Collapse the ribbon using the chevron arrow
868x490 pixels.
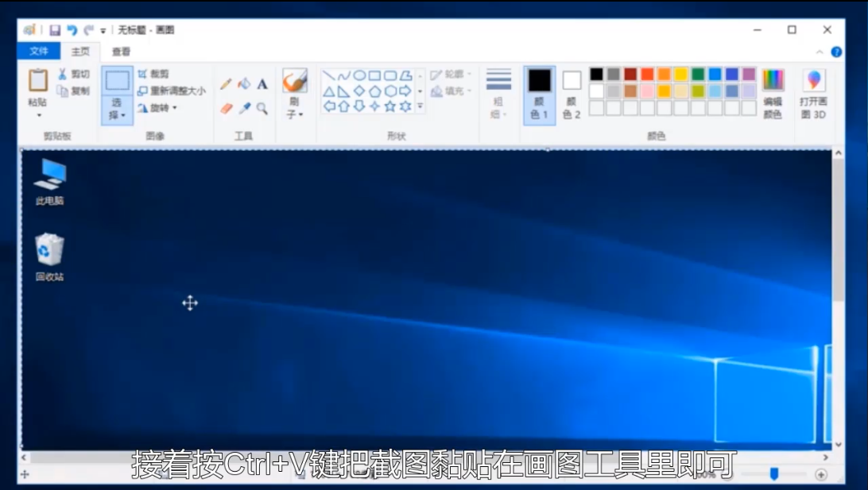(820, 52)
